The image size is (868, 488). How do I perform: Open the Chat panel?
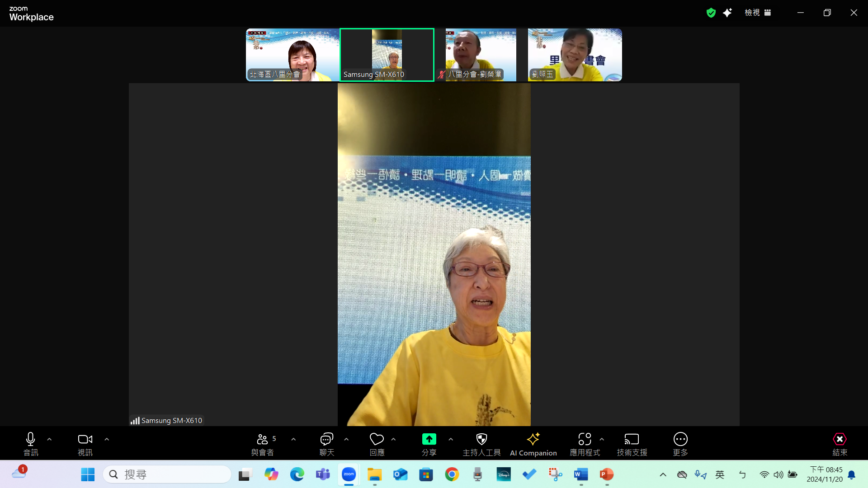click(326, 444)
